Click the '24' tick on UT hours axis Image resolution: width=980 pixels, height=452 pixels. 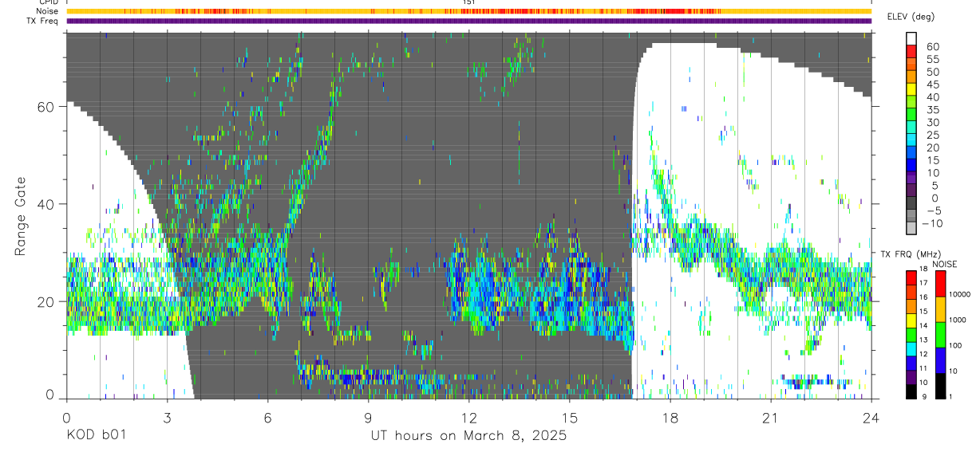(871, 417)
